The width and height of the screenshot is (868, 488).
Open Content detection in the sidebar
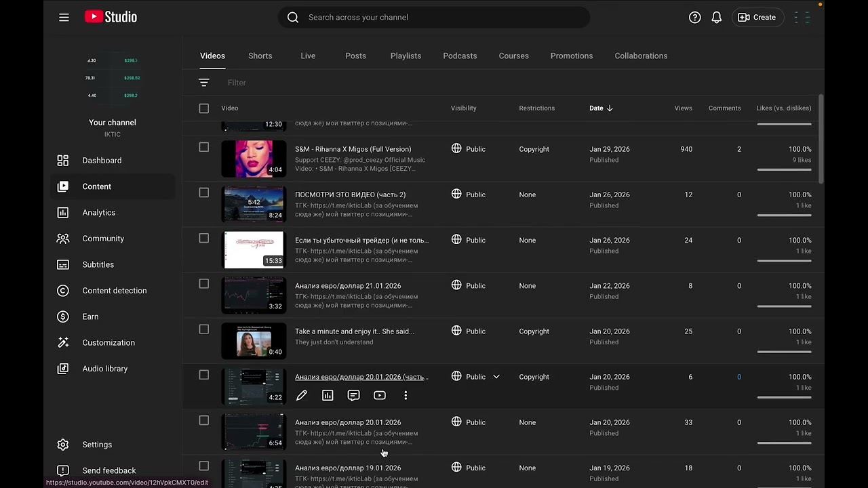(x=112, y=291)
